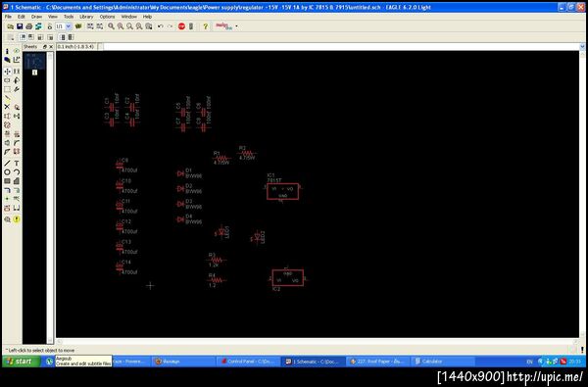The image size is (588, 387).
Task: Select the Replace tool
Action: pyautogui.click(x=17, y=116)
